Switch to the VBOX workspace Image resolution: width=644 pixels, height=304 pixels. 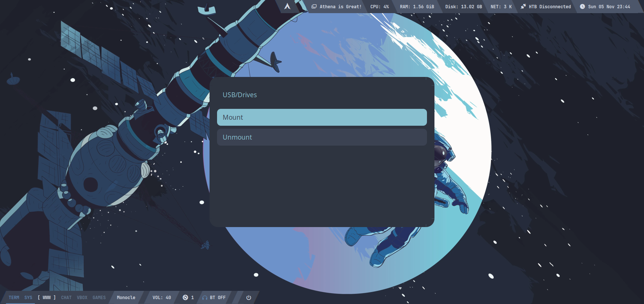pyautogui.click(x=82, y=298)
